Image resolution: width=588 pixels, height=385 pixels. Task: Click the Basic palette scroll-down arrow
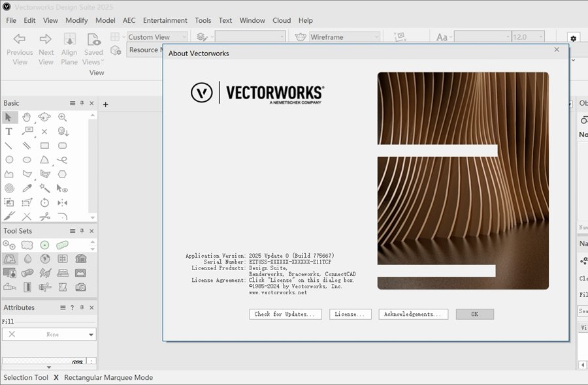click(x=92, y=217)
